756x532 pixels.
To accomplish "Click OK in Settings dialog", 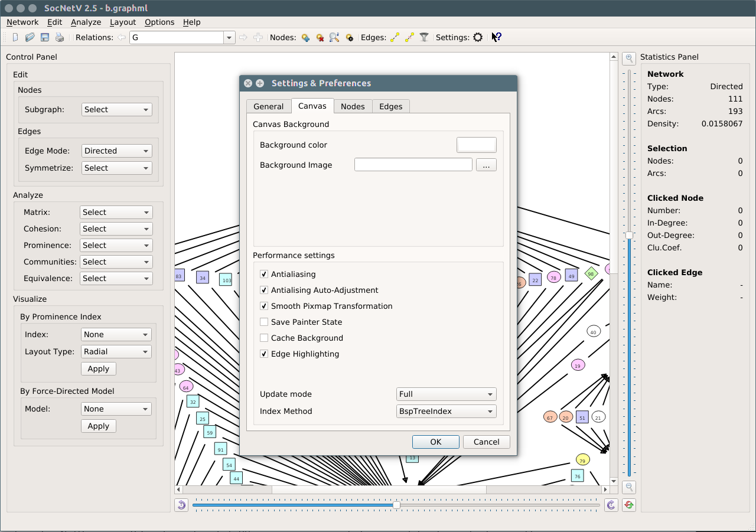I will point(436,442).
